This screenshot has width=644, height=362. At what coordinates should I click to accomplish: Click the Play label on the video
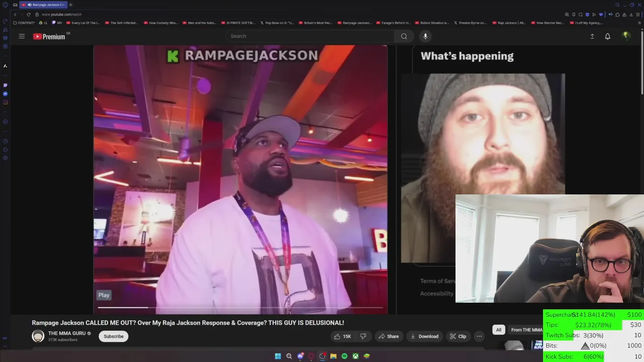click(104, 295)
